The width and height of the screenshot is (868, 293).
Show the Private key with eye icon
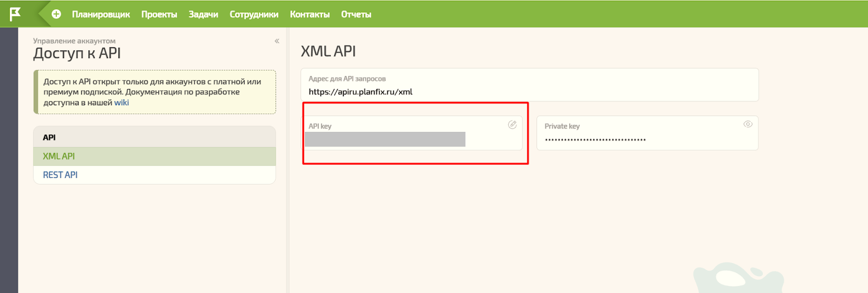tap(748, 124)
